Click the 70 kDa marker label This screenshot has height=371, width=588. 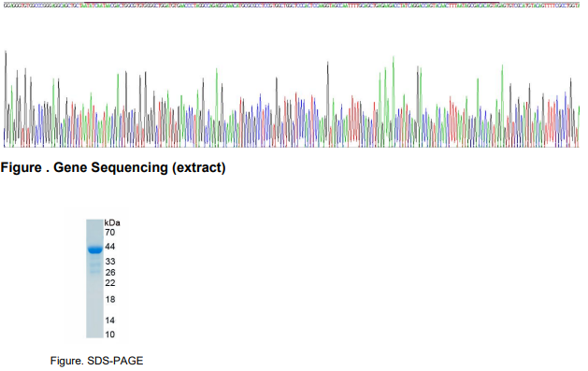click(x=110, y=233)
